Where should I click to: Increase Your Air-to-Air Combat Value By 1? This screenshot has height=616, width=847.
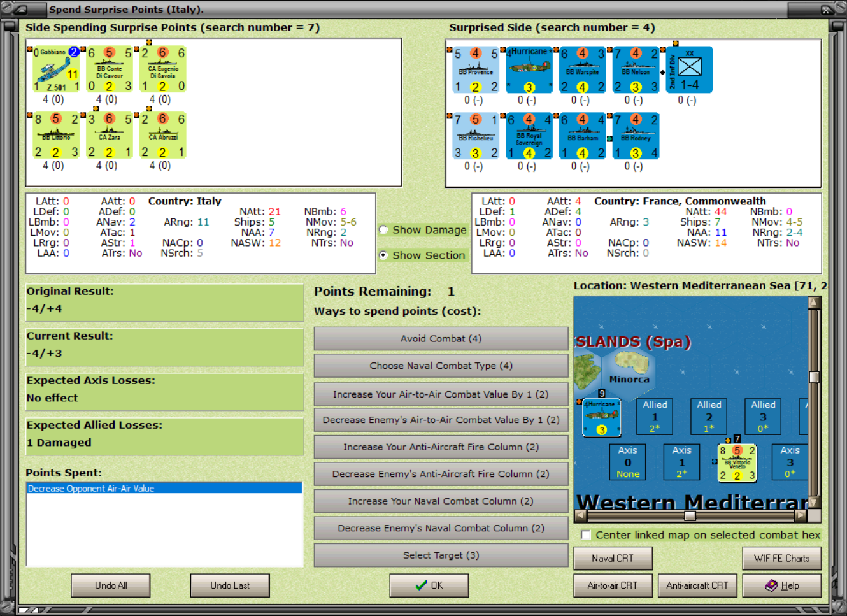(441, 394)
